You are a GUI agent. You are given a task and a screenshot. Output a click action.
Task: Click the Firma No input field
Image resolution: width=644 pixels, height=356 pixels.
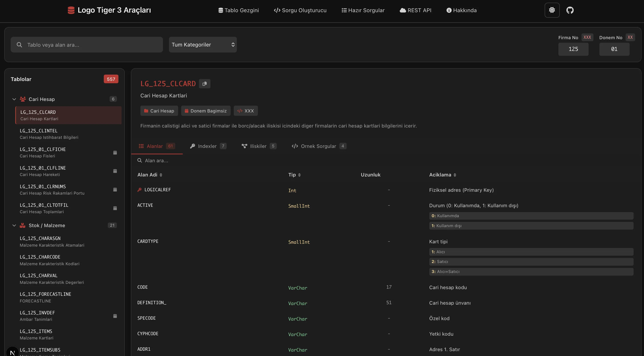(573, 49)
